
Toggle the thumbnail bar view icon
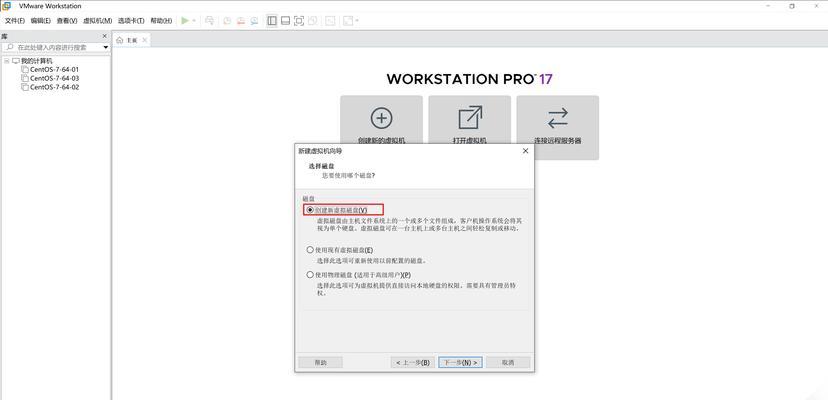pos(285,21)
